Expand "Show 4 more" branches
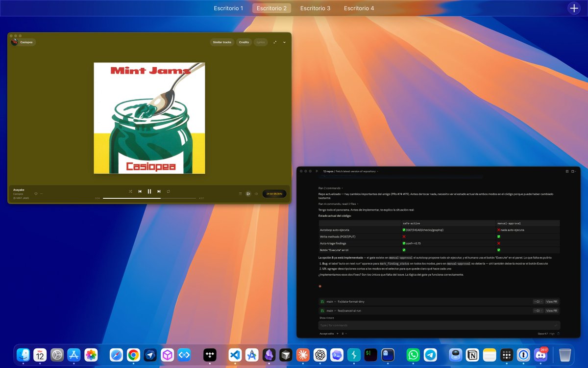This screenshot has width=588, height=368. 327,318
